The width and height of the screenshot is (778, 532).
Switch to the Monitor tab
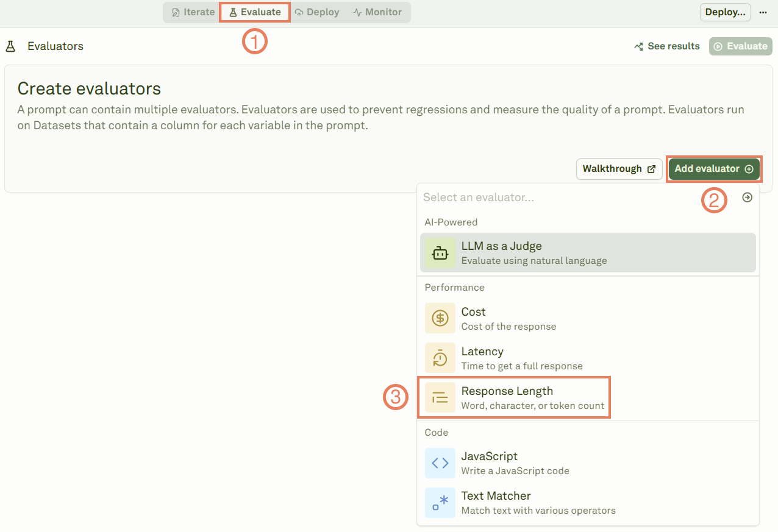click(378, 12)
